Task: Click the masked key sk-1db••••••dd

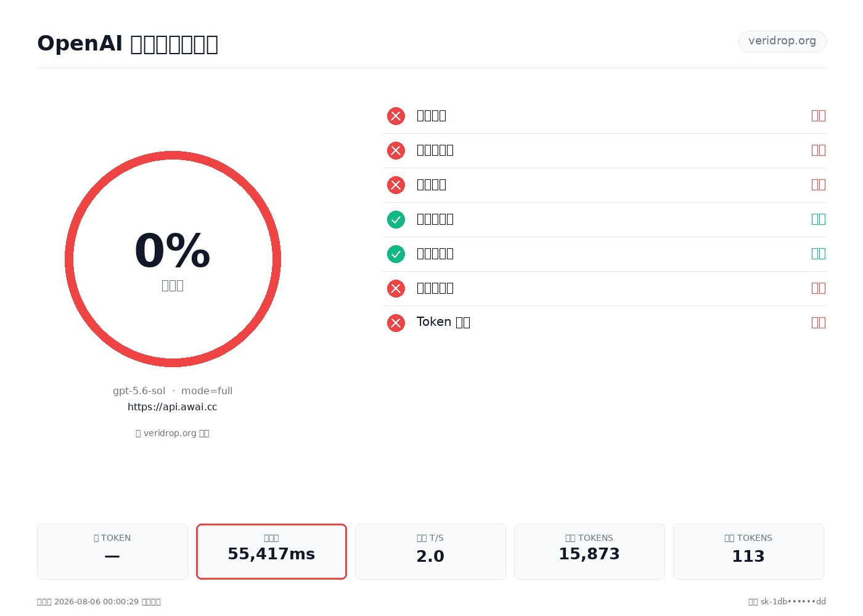Action: 793,602
